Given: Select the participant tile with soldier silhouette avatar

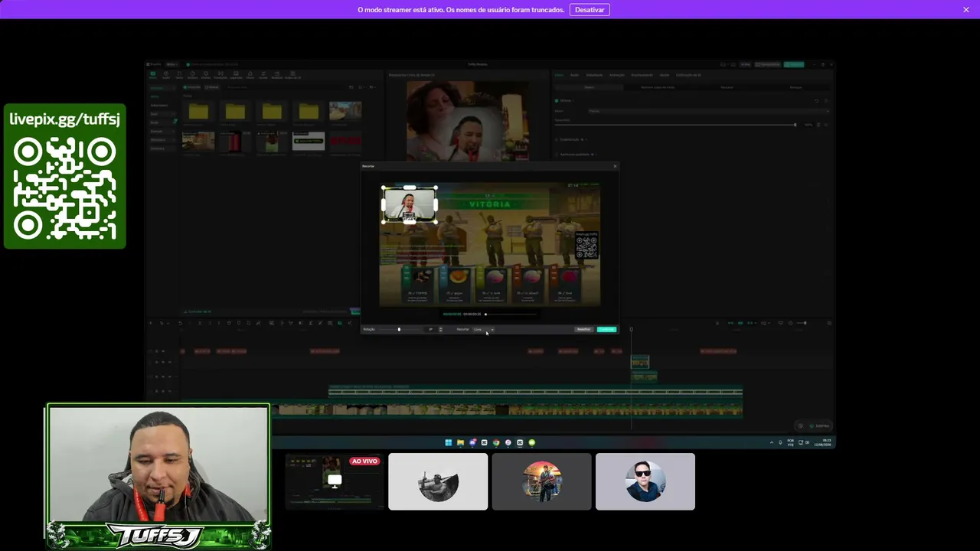Looking at the screenshot, I should (x=438, y=481).
